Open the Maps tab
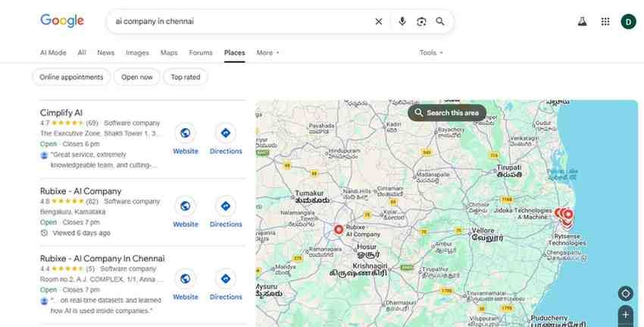Screen dimensions: 644x327 (169, 52)
